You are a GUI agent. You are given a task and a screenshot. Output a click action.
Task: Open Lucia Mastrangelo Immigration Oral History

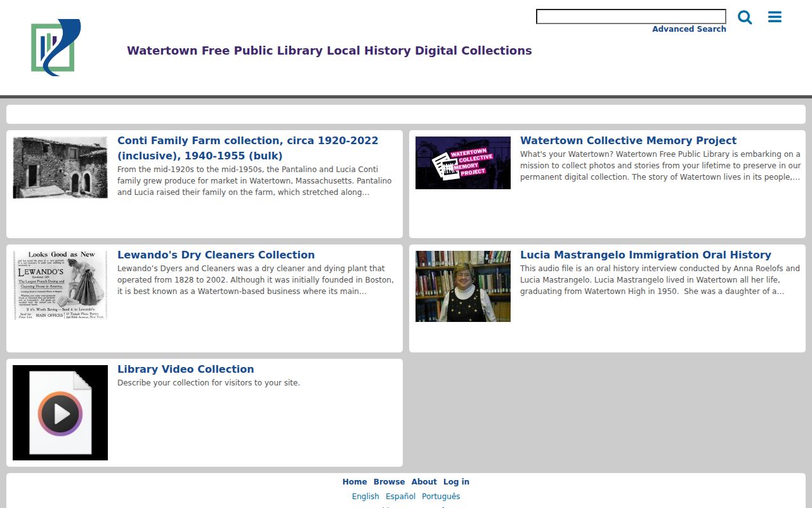[646, 255]
